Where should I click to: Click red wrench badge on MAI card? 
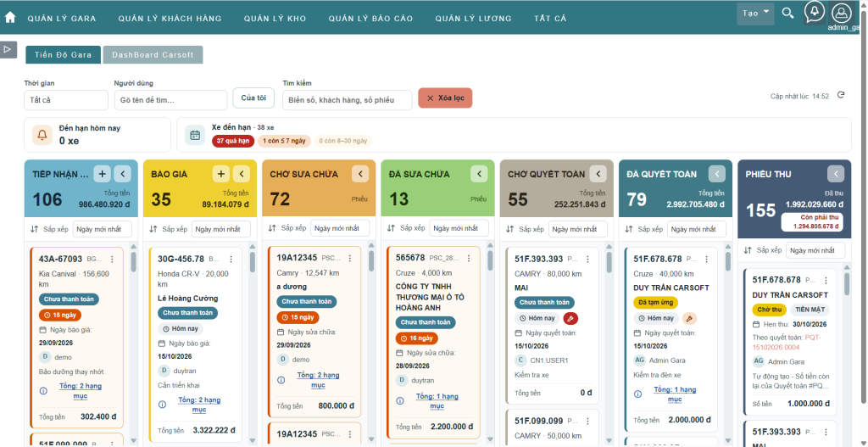pyautogui.click(x=570, y=318)
